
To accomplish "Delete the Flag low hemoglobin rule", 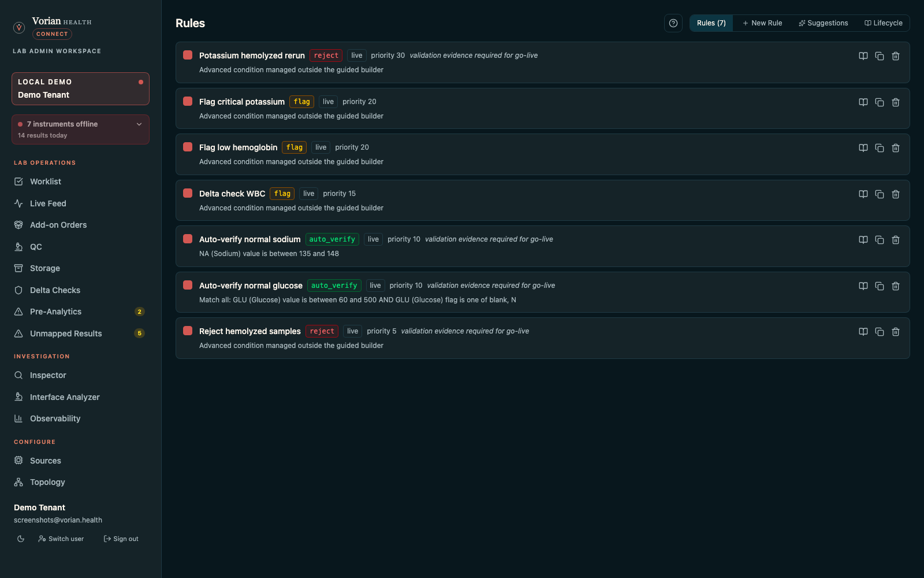I will pos(896,148).
